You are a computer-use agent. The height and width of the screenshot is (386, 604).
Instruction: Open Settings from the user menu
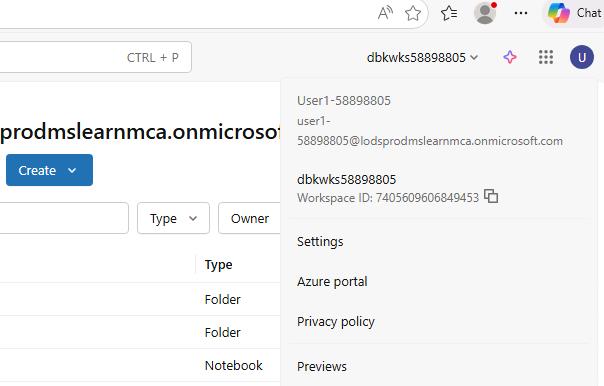(x=320, y=242)
